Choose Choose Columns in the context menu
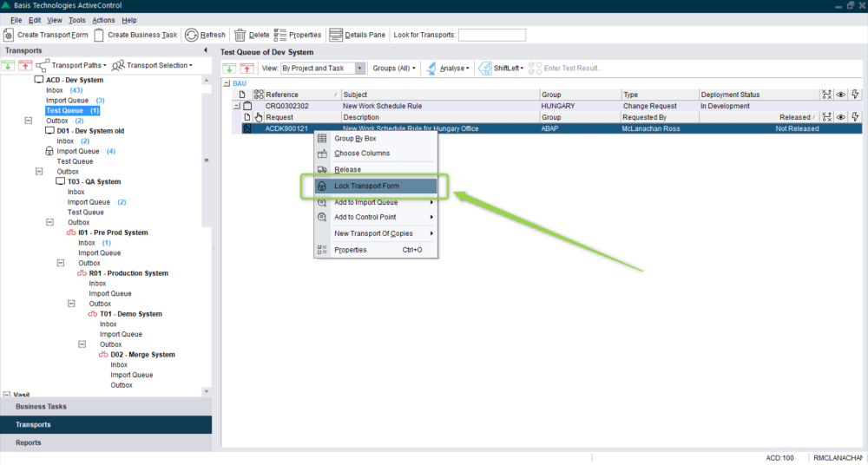The height and width of the screenshot is (465, 868). [377, 154]
